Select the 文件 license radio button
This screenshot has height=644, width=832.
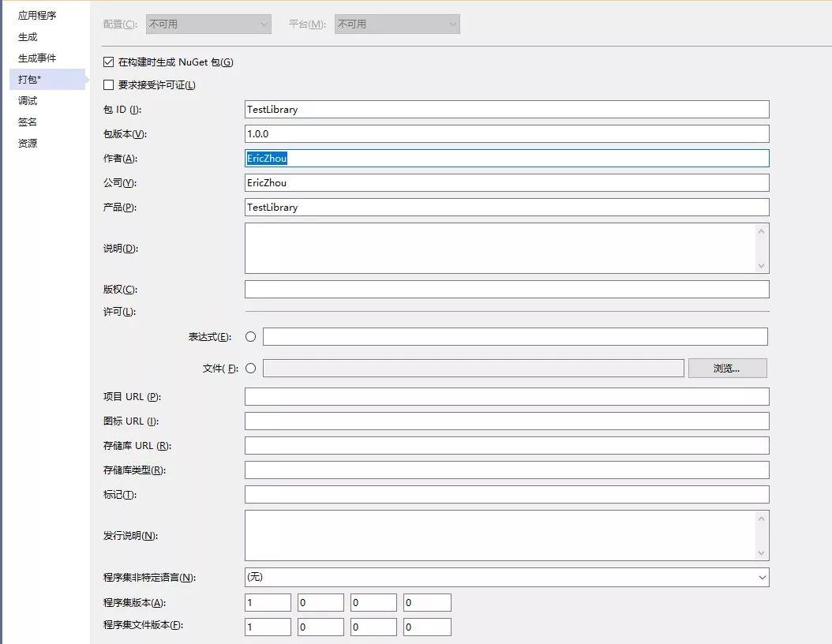pyautogui.click(x=249, y=368)
